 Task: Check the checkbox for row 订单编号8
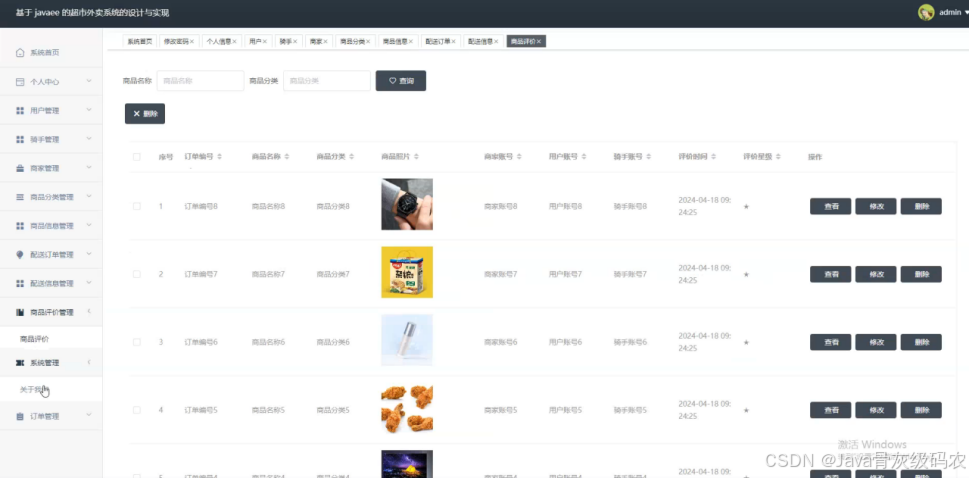coord(137,207)
